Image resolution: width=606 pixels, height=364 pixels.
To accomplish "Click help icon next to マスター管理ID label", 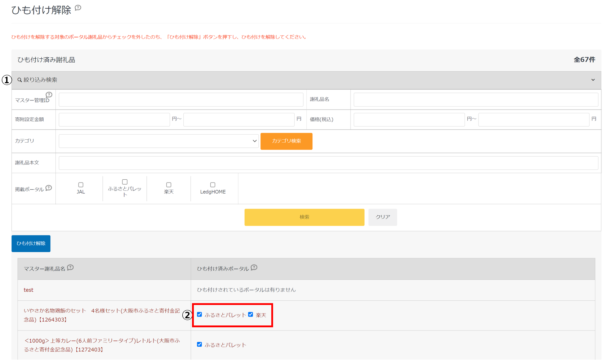I will (49, 95).
